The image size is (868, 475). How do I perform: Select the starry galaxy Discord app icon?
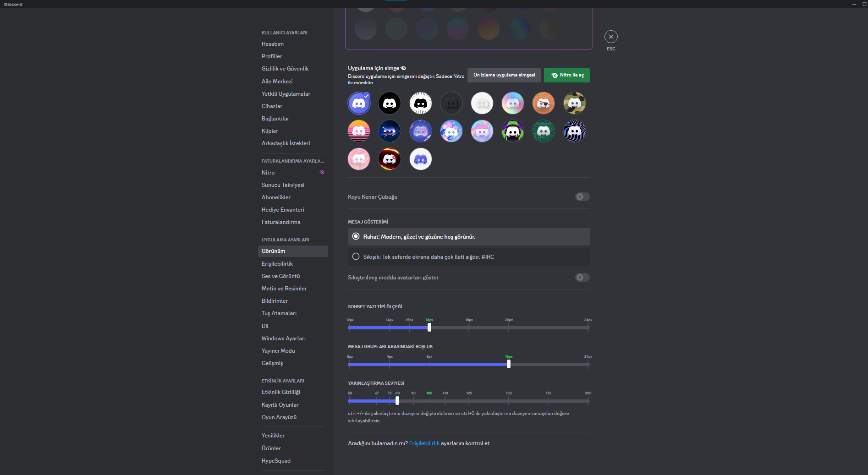390,131
